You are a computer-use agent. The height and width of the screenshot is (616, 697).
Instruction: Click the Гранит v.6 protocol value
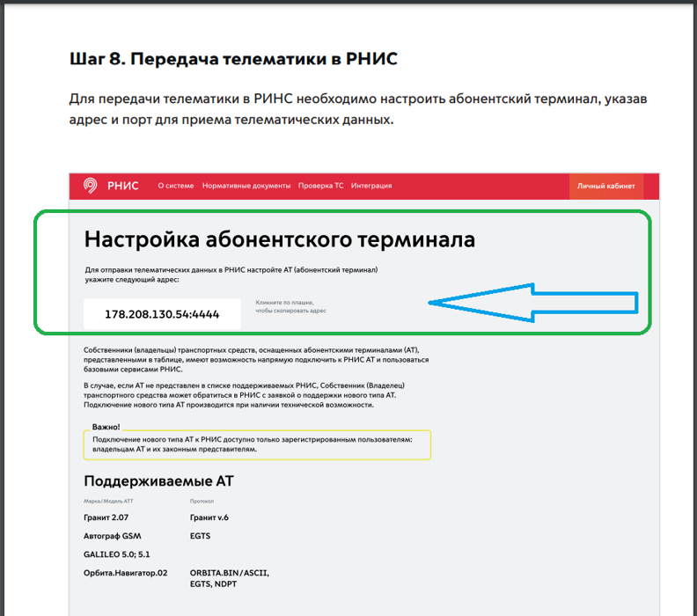(209, 518)
